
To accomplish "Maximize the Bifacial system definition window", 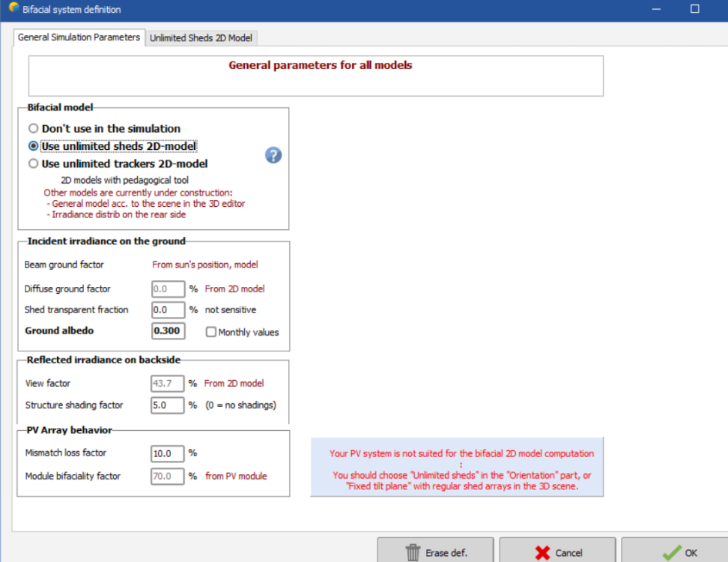I will (x=694, y=10).
